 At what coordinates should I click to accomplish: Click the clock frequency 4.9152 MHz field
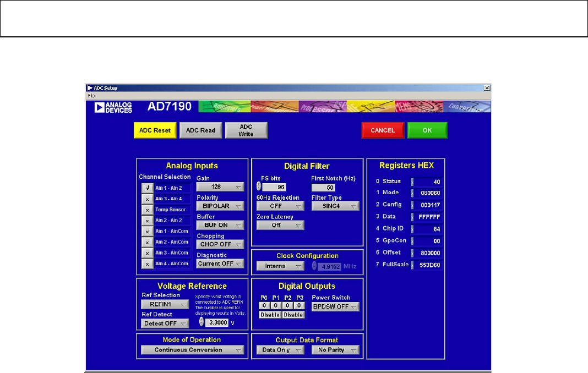(329, 266)
